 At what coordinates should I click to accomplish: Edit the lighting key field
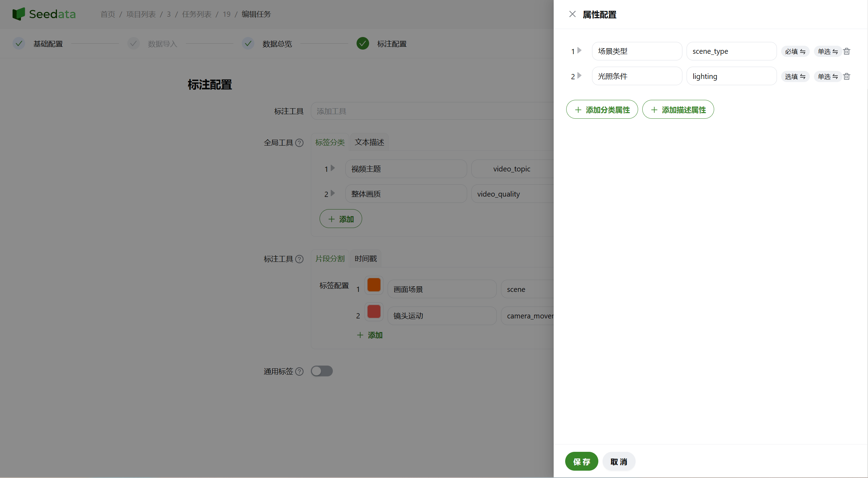[731, 76]
